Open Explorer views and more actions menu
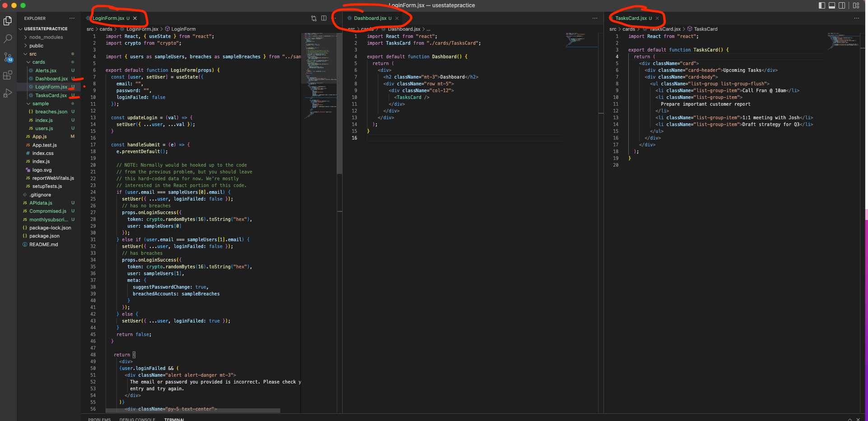The width and height of the screenshot is (868, 421). pyautogui.click(x=72, y=19)
